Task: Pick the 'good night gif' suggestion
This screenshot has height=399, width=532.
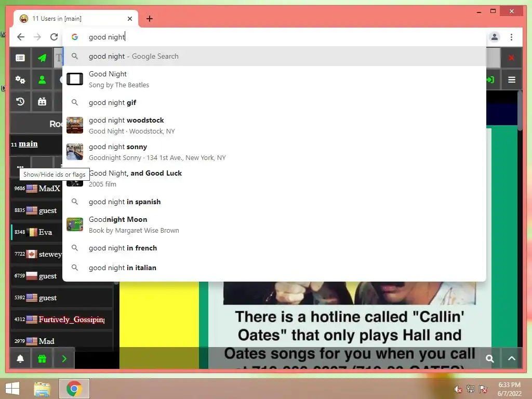Action: pyautogui.click(x=274, y=102)
